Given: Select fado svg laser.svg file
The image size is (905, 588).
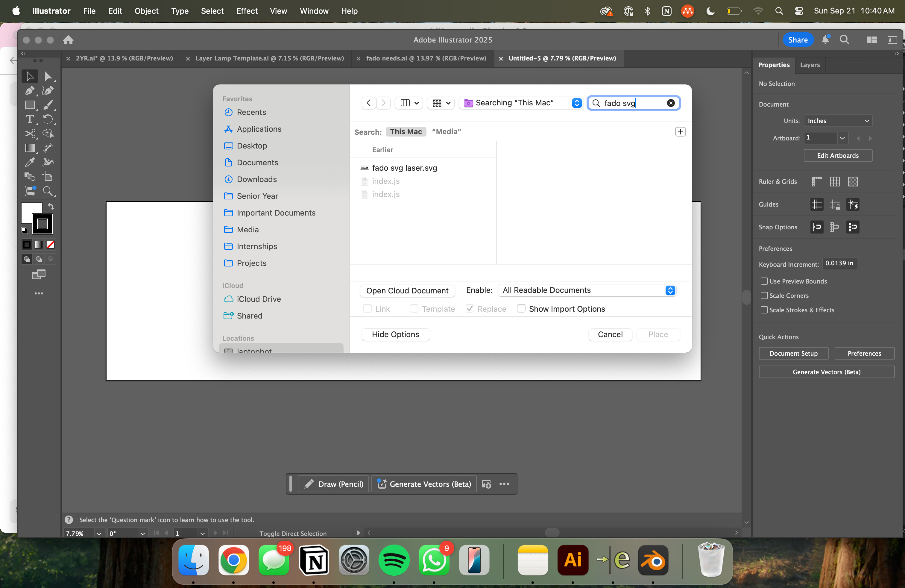Looking at the screenshot, I should pos(404,168).
